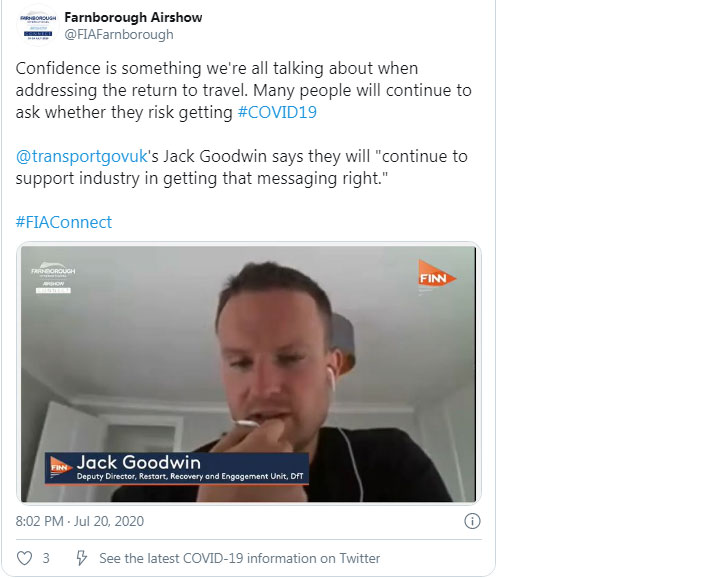Click the Farnborough Airshow profile avatar
The image size is (710, 578).
pos(38,26)
